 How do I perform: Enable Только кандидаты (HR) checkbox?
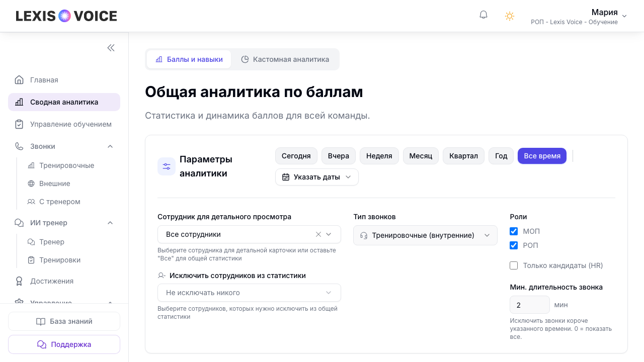514,265
